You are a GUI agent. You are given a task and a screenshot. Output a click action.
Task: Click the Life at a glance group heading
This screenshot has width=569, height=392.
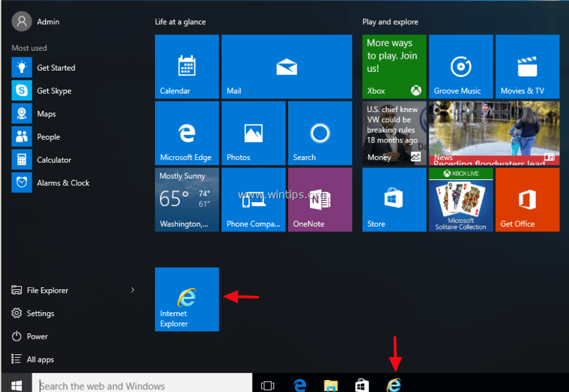click(181, 22)
